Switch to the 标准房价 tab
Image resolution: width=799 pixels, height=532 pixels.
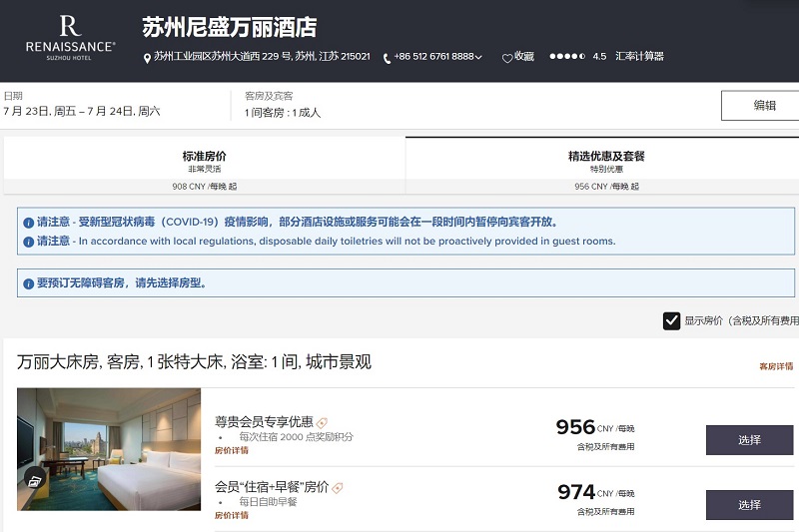tap(205, 166)
